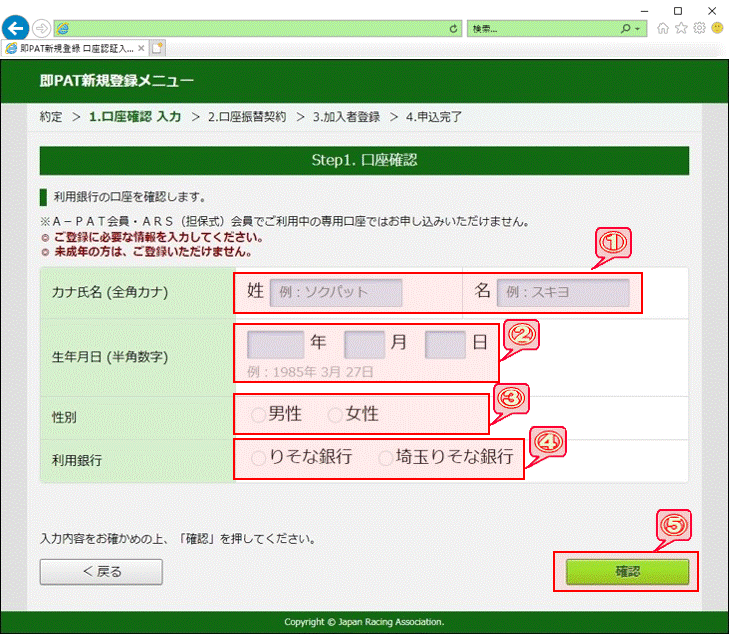Click the browser back arrow button
The image size is (730, 634).
point(15,28)
